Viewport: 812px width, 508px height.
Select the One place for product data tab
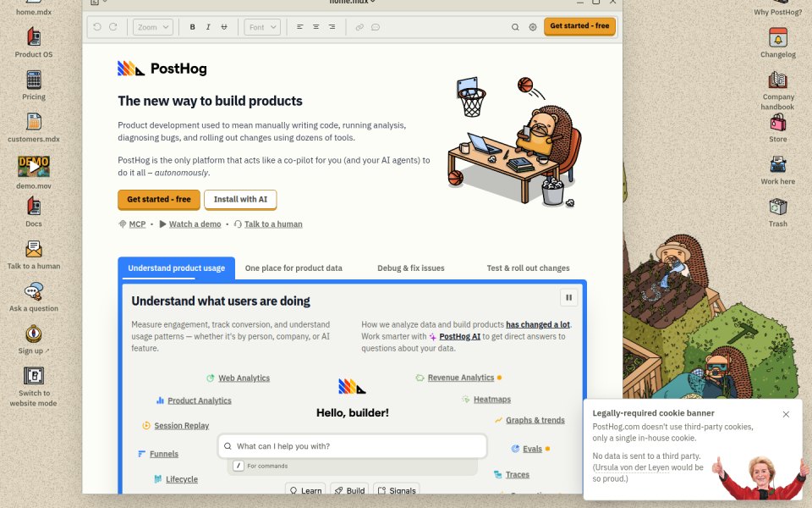(294, 268)
